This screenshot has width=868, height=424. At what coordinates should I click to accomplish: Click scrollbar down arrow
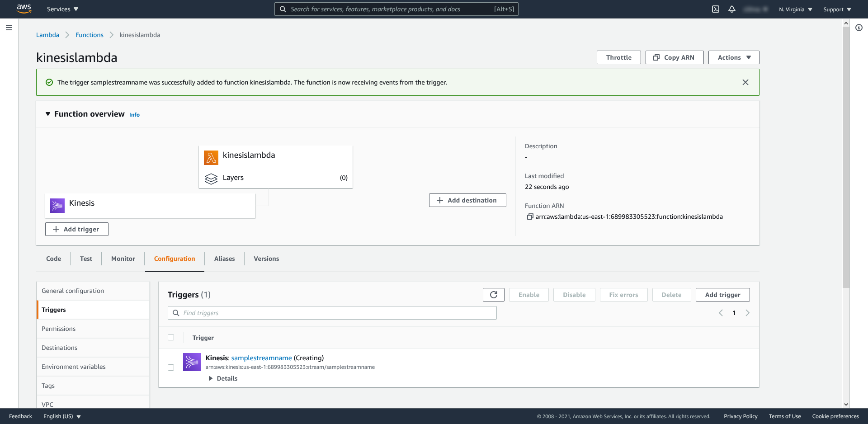coord(846,405)
